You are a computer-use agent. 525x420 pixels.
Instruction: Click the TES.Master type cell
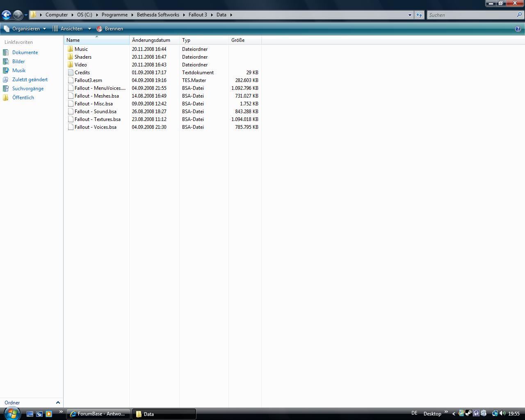click(194, 80)
